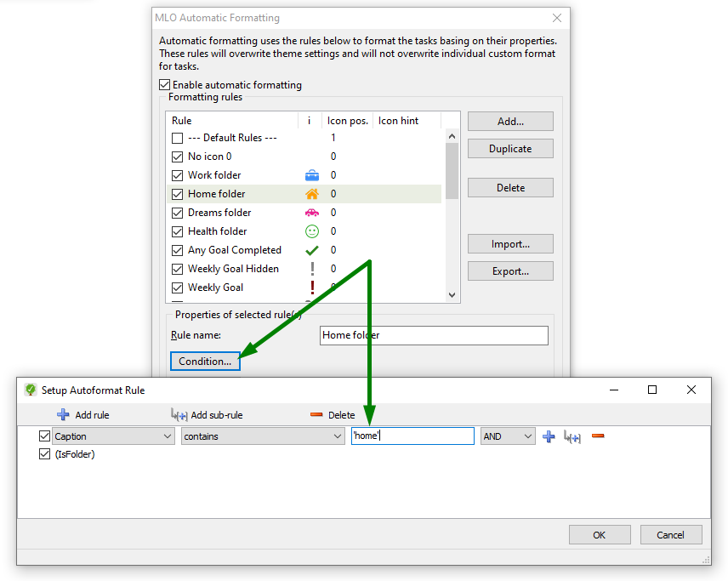Close the MLO Automatic Formatting dialog
The image size is (728, 581).
pos(557,18)
